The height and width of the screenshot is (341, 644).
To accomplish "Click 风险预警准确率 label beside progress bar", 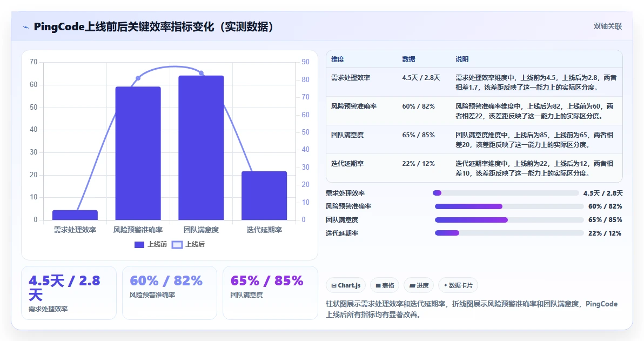I will (x=348, y=206).
